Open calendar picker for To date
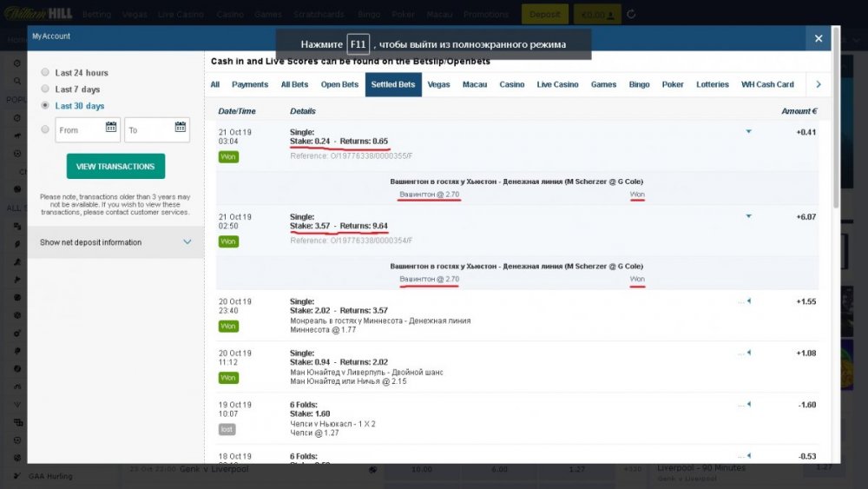This screenshot has height=489, width=868. click(181, 128)
